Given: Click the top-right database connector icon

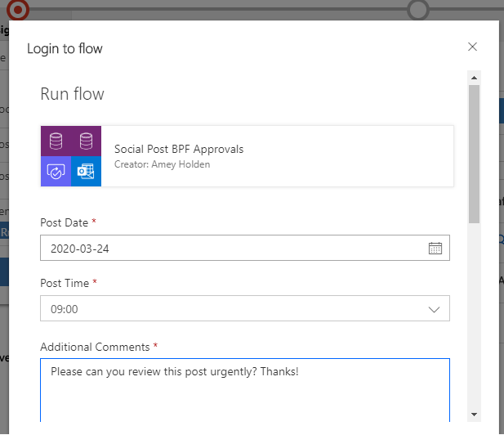Looking at the screenshot, I should pyautogui.click(x=86, y=141).
